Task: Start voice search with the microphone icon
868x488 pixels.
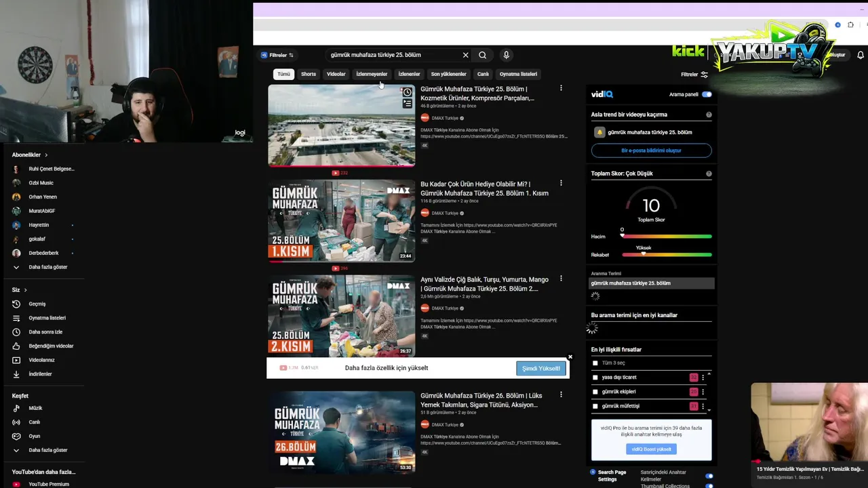Action: (506, 55)
